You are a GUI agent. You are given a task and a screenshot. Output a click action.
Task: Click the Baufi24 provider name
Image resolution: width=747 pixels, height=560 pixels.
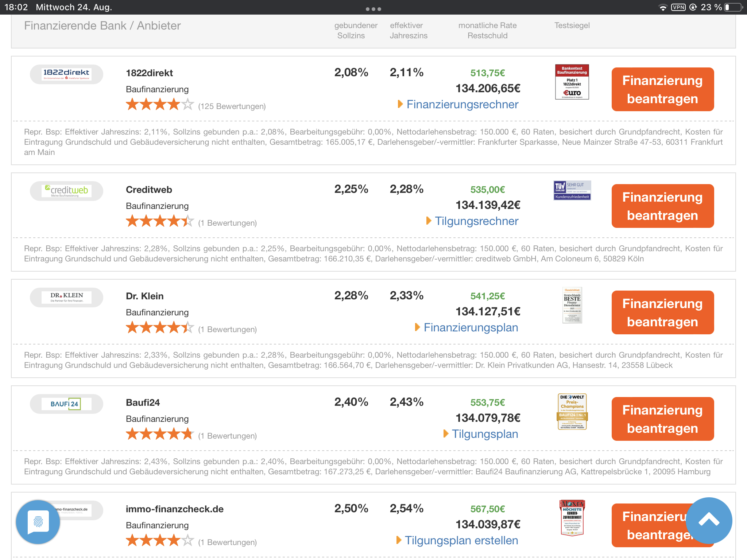pyautogui.click(x=143, y=402)
